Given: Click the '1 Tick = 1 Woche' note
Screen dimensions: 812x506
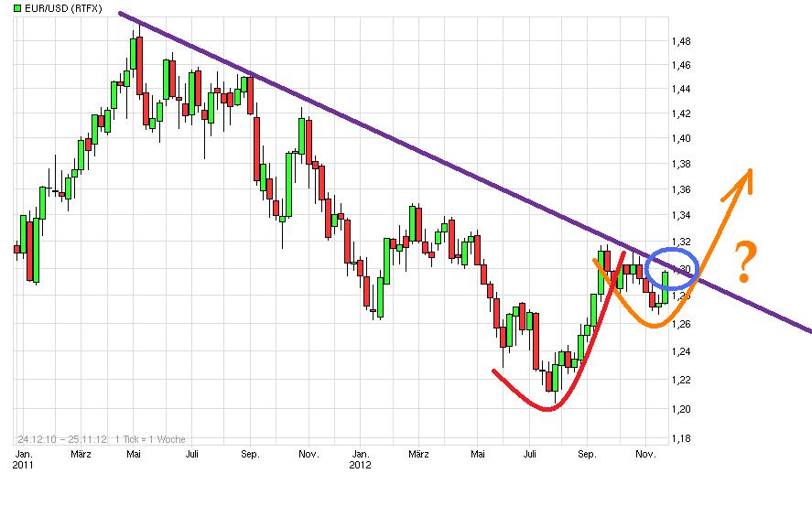Looking at the screenshot, I should 150,439.
